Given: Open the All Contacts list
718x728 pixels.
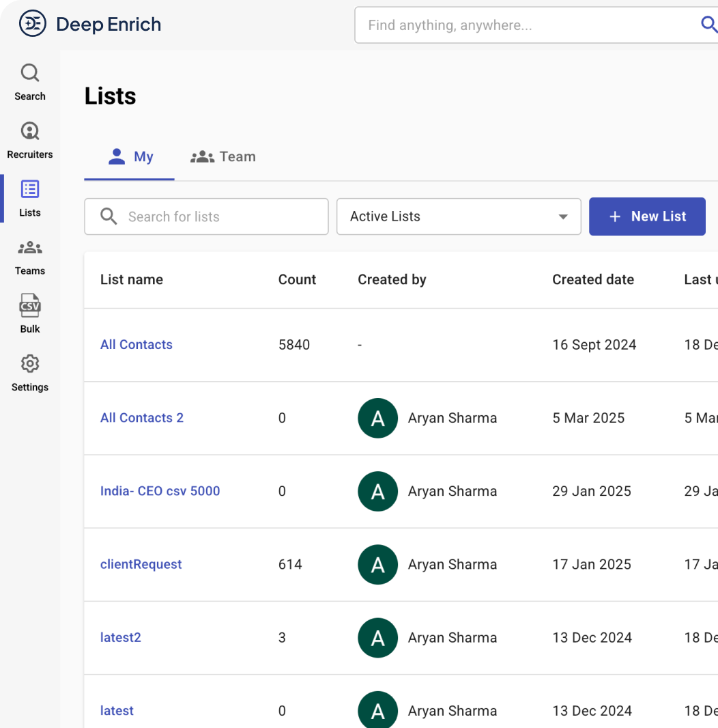Looking at the screenshot, I should pyautogui.click(x=137, y=344).
